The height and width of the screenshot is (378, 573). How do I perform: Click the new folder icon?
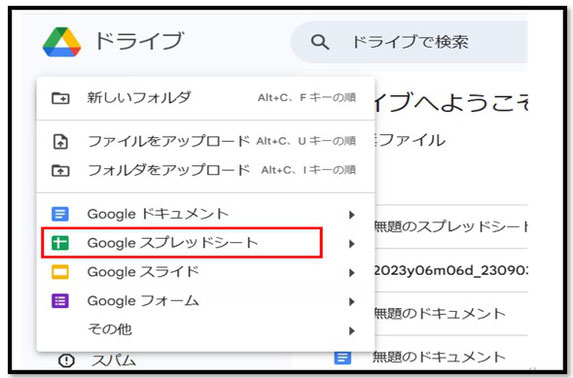point(60,98)
